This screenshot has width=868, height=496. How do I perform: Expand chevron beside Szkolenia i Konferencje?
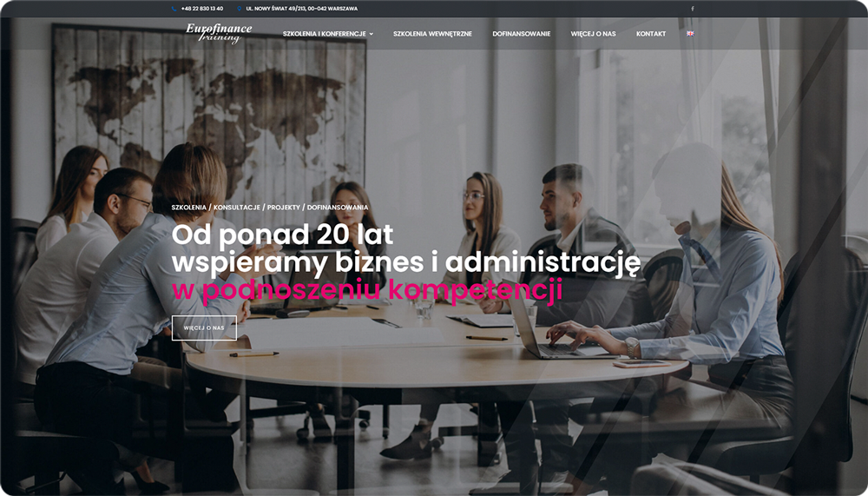372,35
